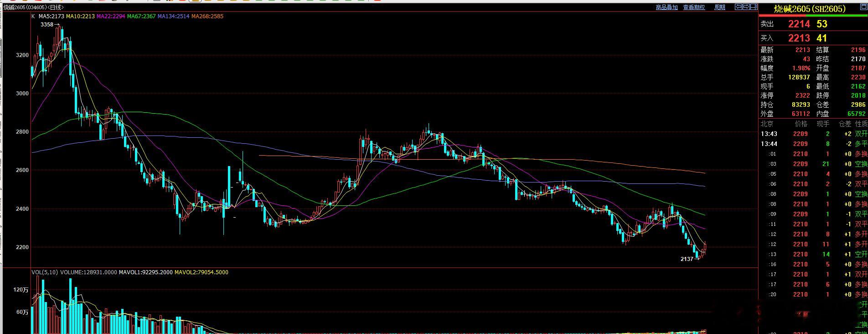Click the 性质 column header
The image size is (868, 334).
tap(861, 124)
